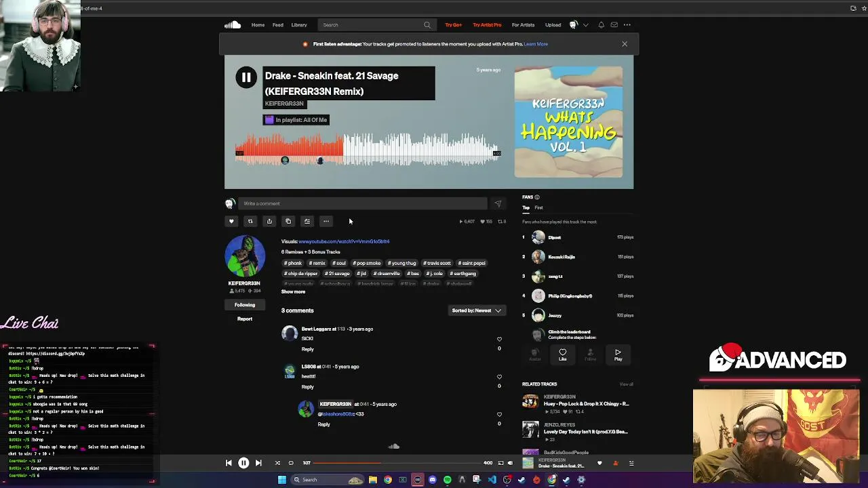Click the Play step on fan leaderboard

[x=618, y=354]
